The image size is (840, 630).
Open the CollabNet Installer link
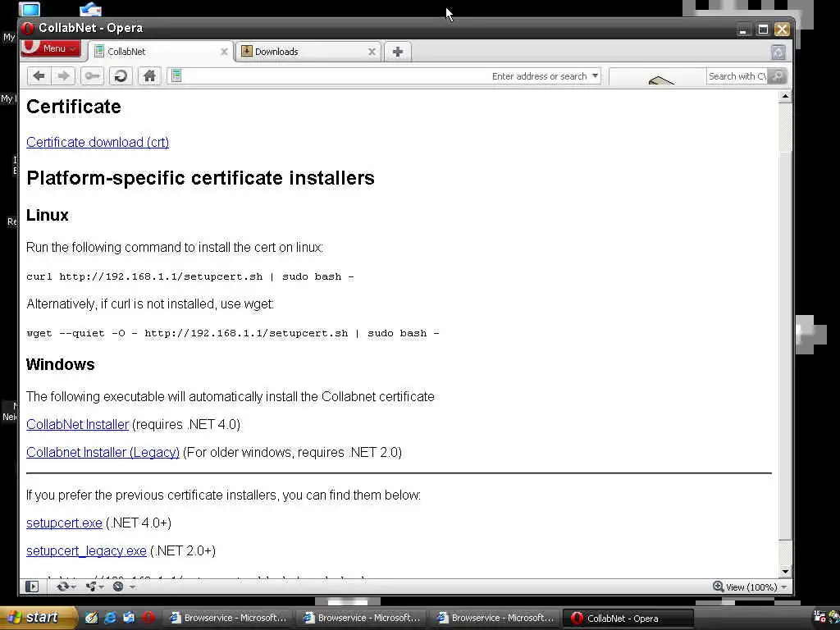[77, 424]
